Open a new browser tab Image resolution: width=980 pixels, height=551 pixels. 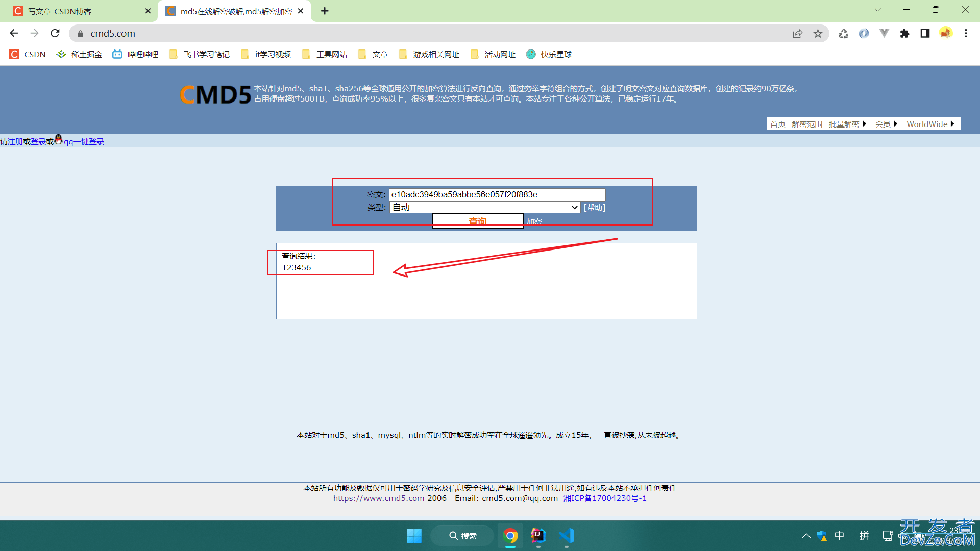pos(325,11)
